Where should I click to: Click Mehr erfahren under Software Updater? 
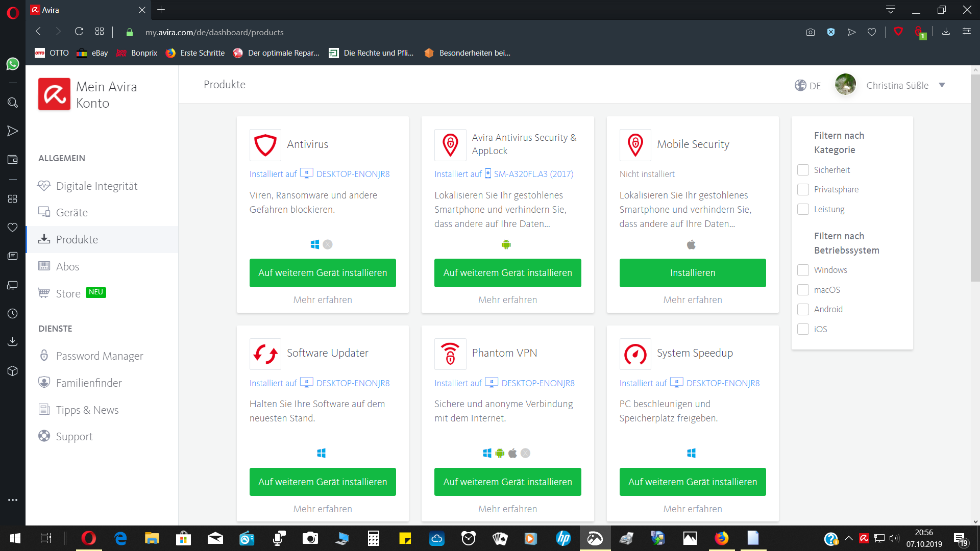(x=323, y=509)
